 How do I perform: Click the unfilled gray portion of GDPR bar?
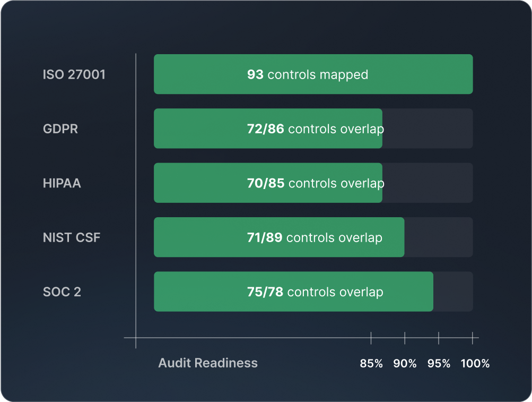(428, 129)
